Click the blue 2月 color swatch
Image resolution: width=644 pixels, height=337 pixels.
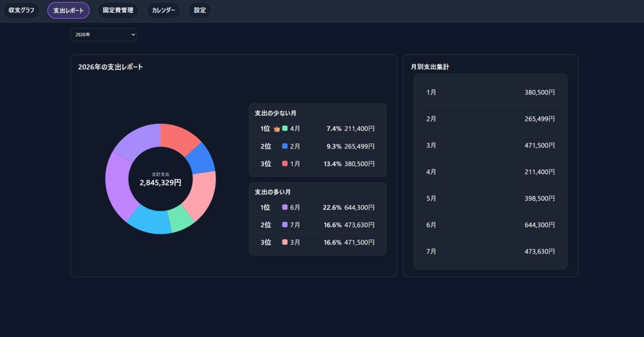click(285, 146)
